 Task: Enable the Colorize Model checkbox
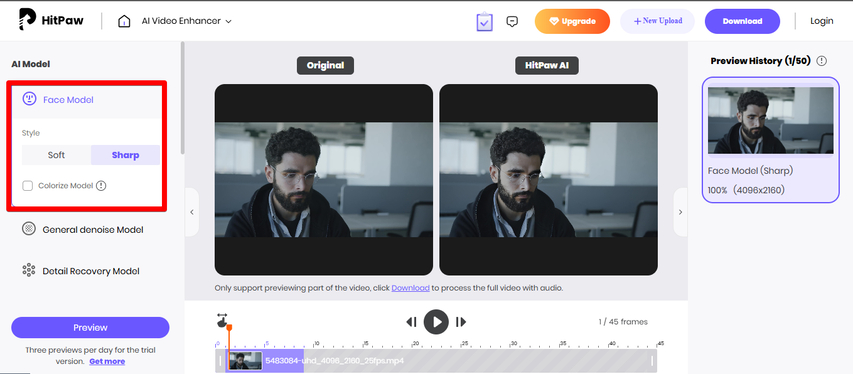point(27,186)
